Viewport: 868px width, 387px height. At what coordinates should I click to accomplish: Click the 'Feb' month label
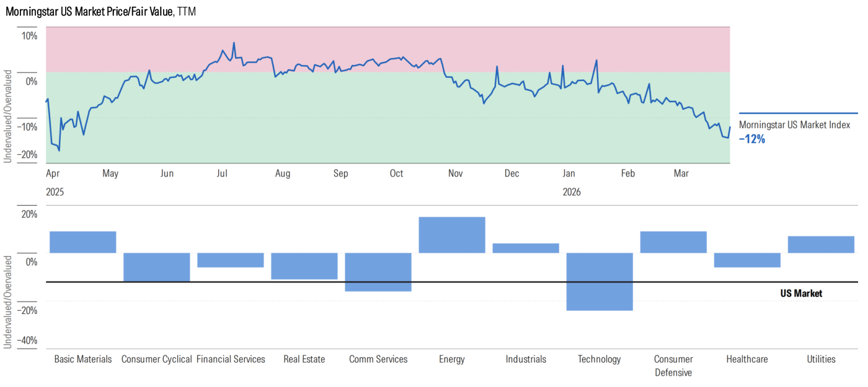(628, 173)
